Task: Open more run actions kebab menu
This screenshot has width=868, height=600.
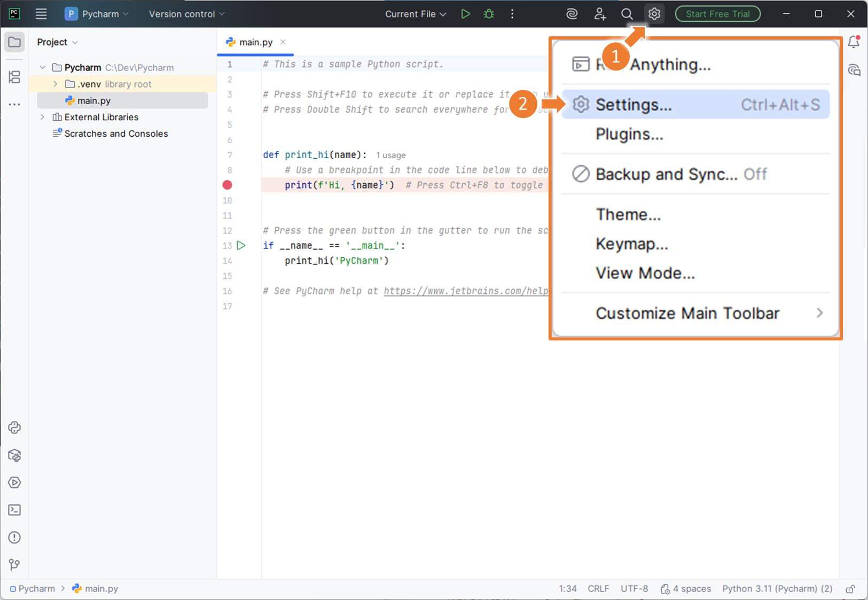Action: coord(512,14)
